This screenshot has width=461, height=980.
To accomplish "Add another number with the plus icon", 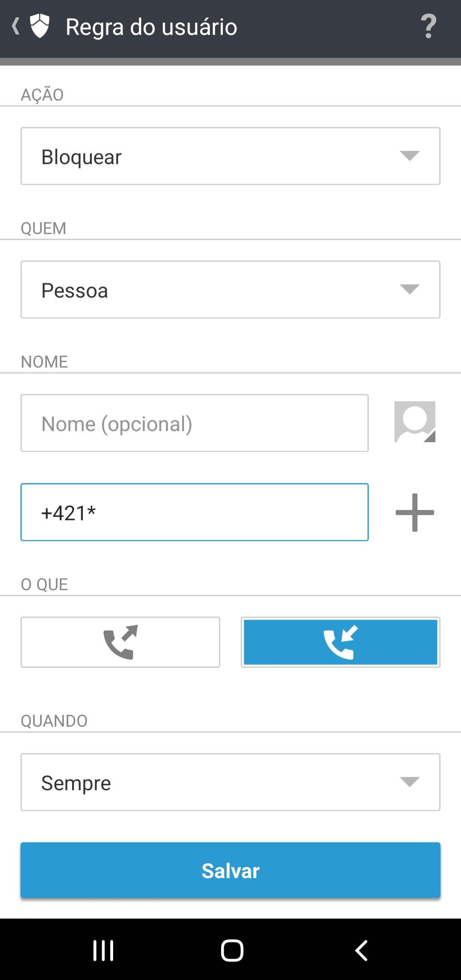I will click(414, 512).
